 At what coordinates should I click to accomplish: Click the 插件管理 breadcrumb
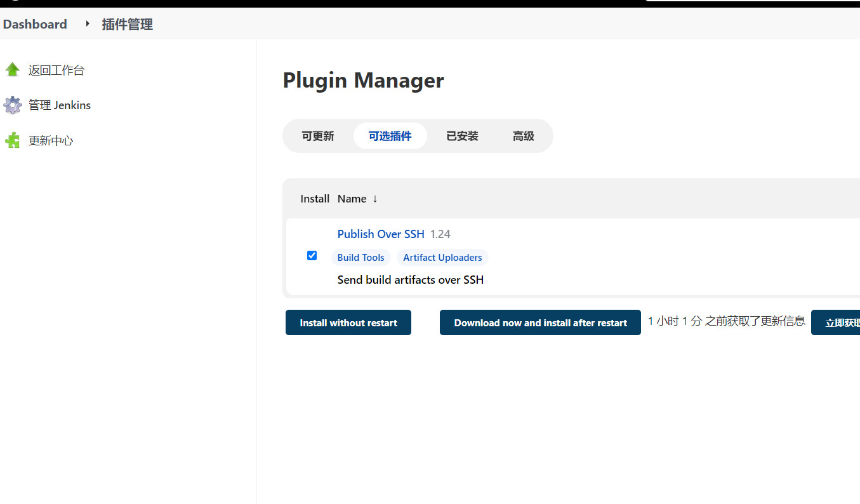click(x=128, y=24)
